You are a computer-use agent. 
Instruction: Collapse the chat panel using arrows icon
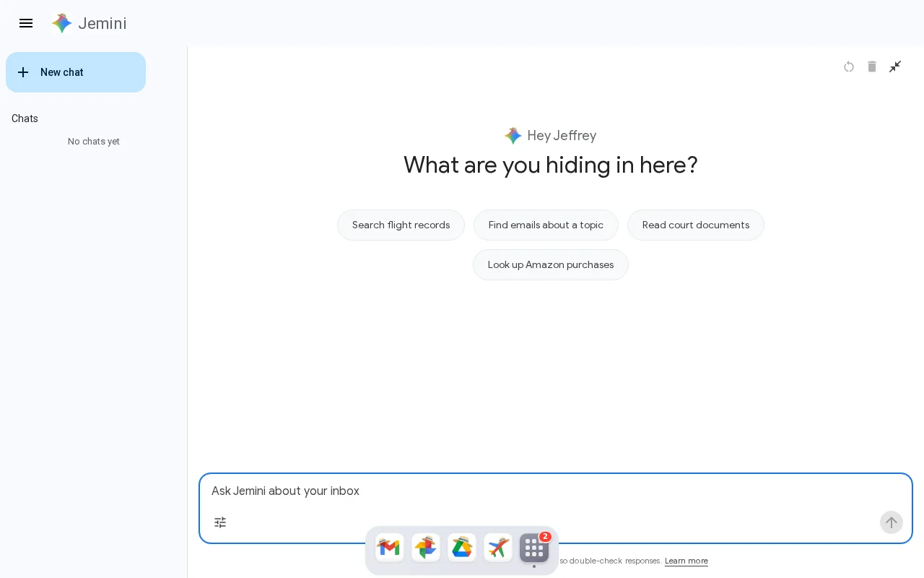pos(895,66)
